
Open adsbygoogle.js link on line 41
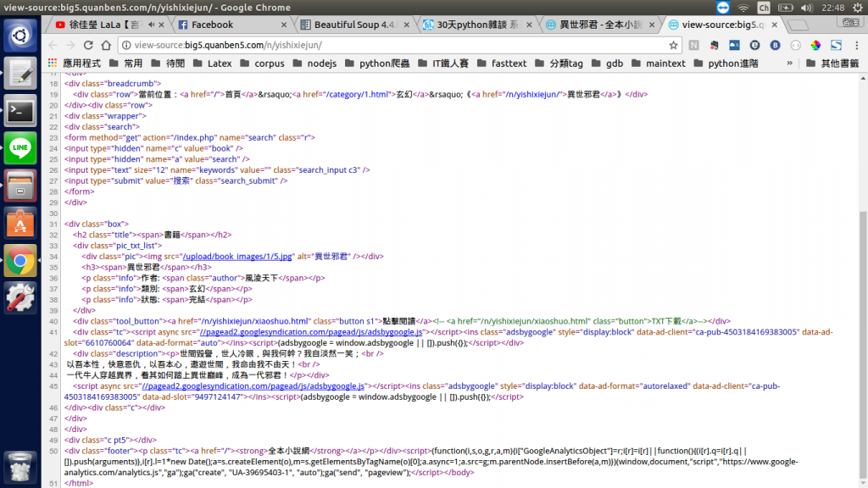click(311, 332)
